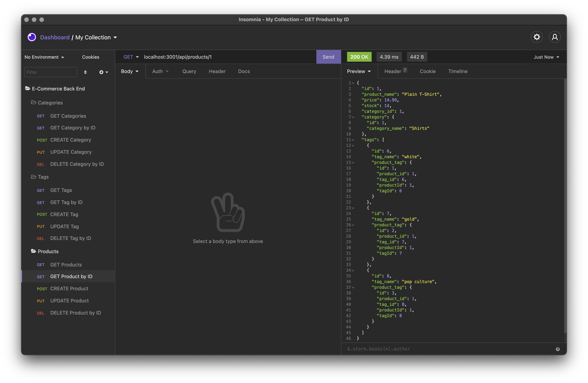Open the GET method dropdown
Screen dimensions: 588x383
point(131,57)
